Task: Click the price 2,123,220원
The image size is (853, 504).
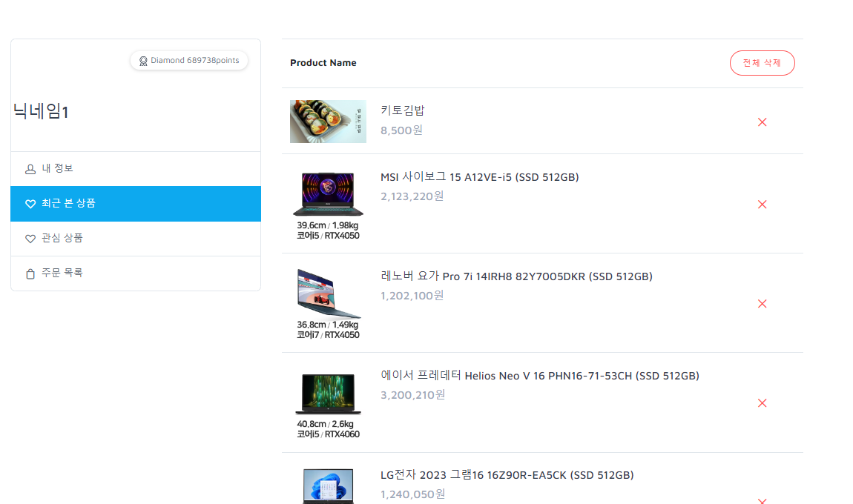Action: (412, 196)
